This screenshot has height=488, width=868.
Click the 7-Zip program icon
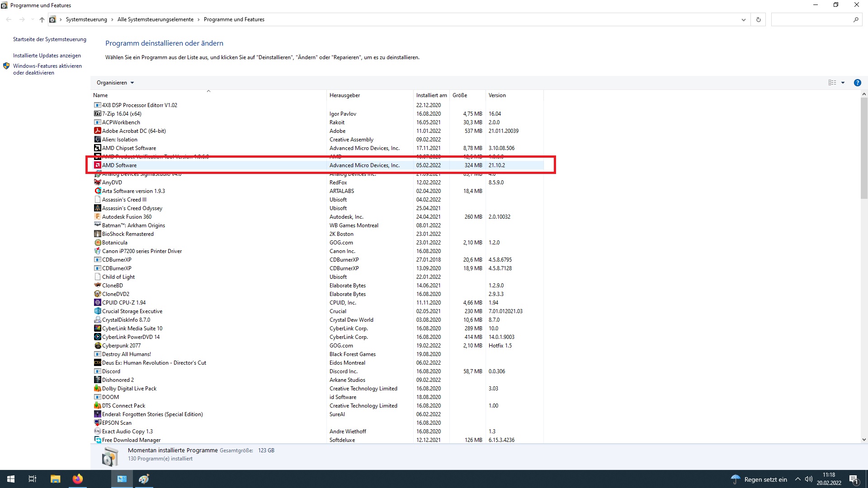tap(97, 114)
